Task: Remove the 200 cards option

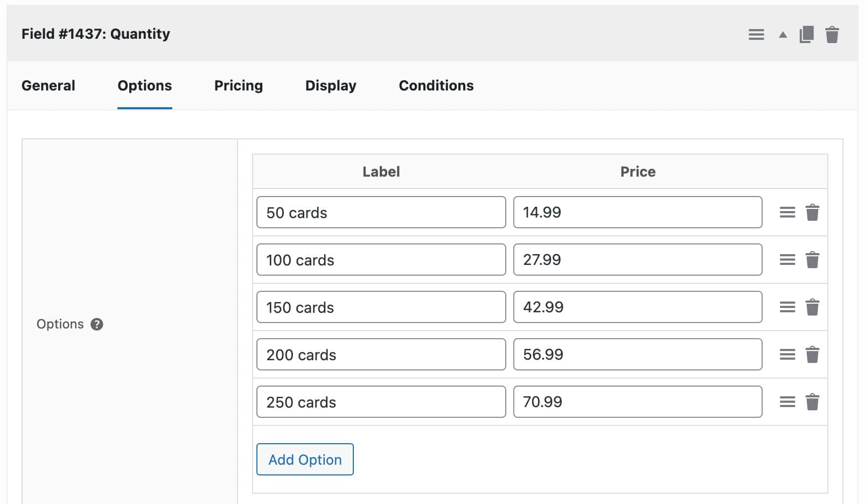Action: 813,354
